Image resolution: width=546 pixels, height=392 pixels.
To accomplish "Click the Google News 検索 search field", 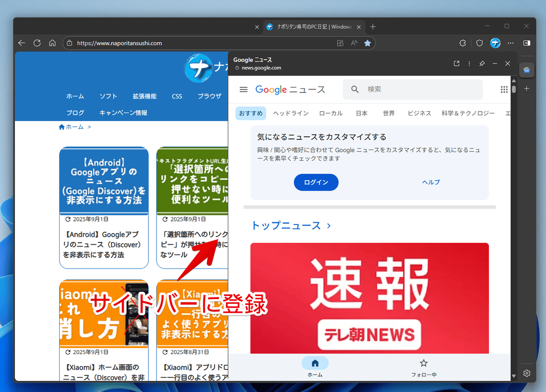I will 413,89.
